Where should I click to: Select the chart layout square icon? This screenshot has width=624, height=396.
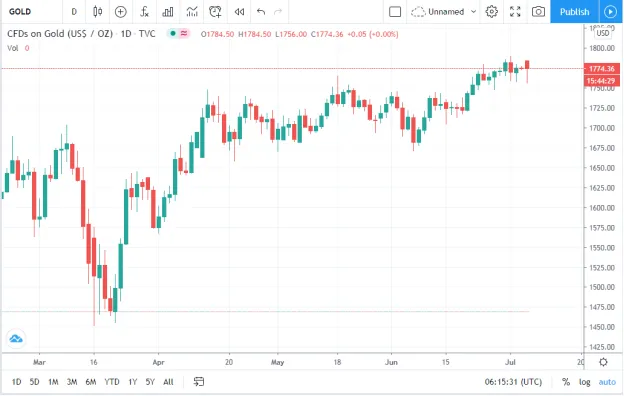coord(395,12)
